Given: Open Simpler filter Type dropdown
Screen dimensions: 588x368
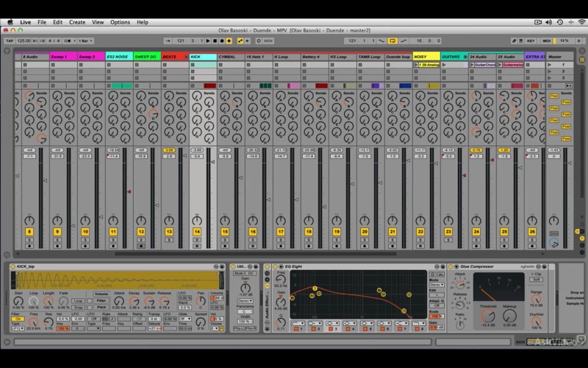Looking at the screenshot, I should (18, 328).
